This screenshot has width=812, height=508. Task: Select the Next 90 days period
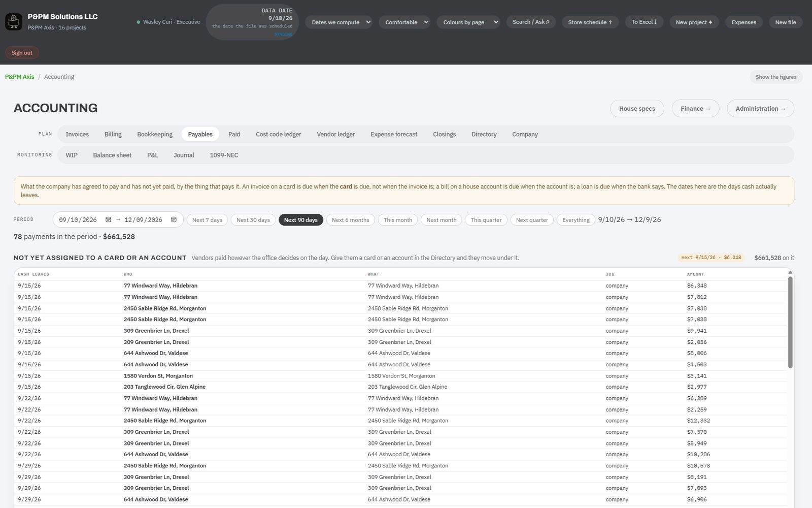tap(300, 220)
